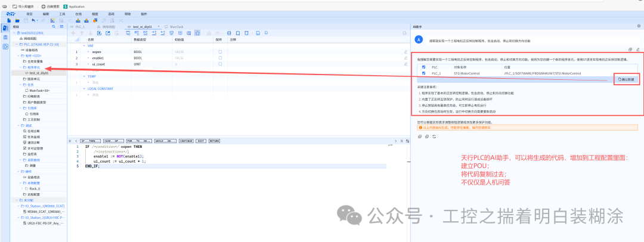The image size is (644, 242).
Task: Expand the Rack_0 tree node
Action: [x=21, y=188]
